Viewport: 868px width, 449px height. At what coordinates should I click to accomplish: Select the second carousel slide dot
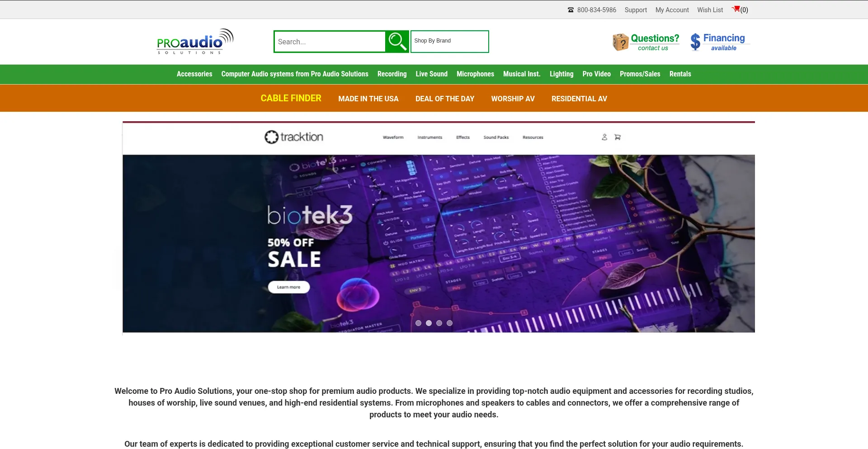coord(429,323)
